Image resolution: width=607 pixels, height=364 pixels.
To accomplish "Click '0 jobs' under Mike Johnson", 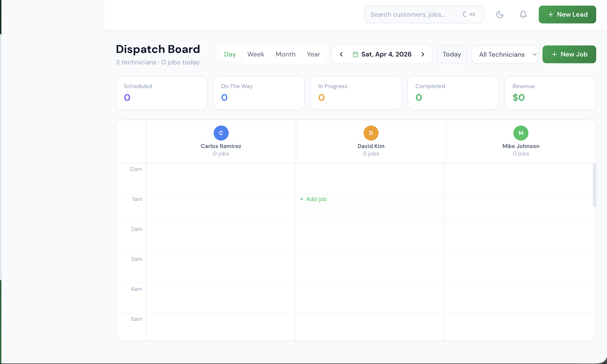I will click(x=520, y=154).
